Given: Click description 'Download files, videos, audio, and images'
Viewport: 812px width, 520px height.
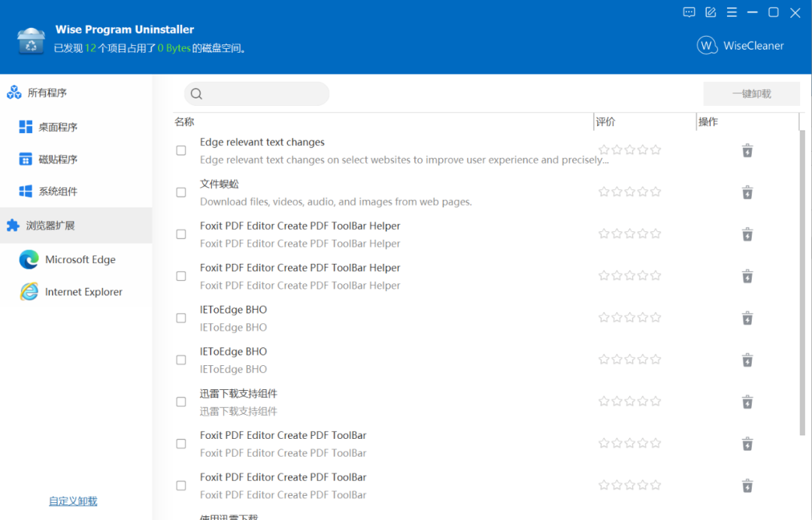Looking at the screenshot, I should pyautogui.click(x=335, y=202).
